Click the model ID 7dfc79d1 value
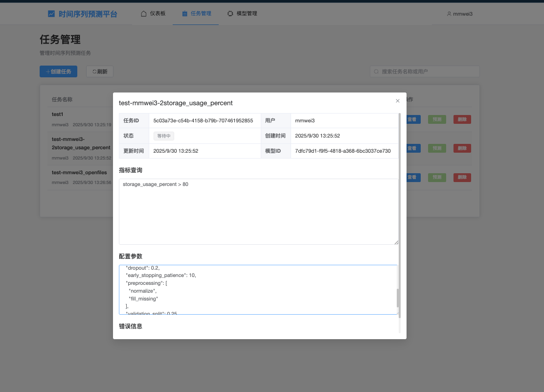The width and height of the screenshot is (544, 392). pyautogui.click(x=343, y=151)
